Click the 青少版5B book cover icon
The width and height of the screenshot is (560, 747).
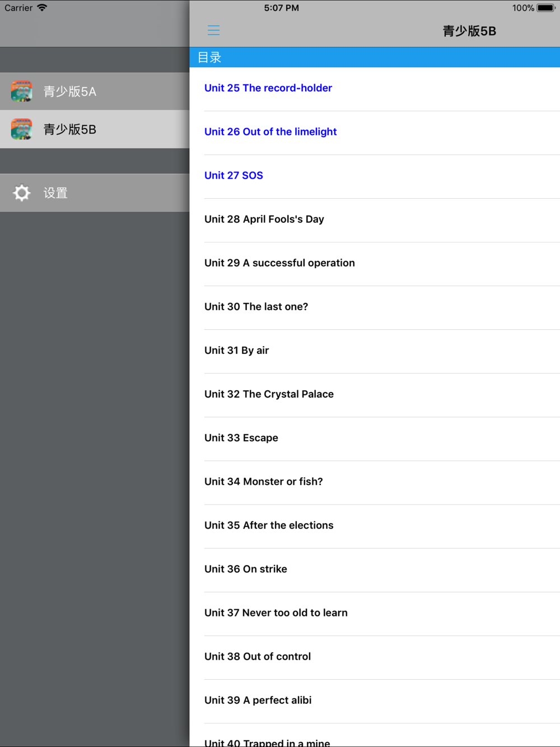pos(22,129)
